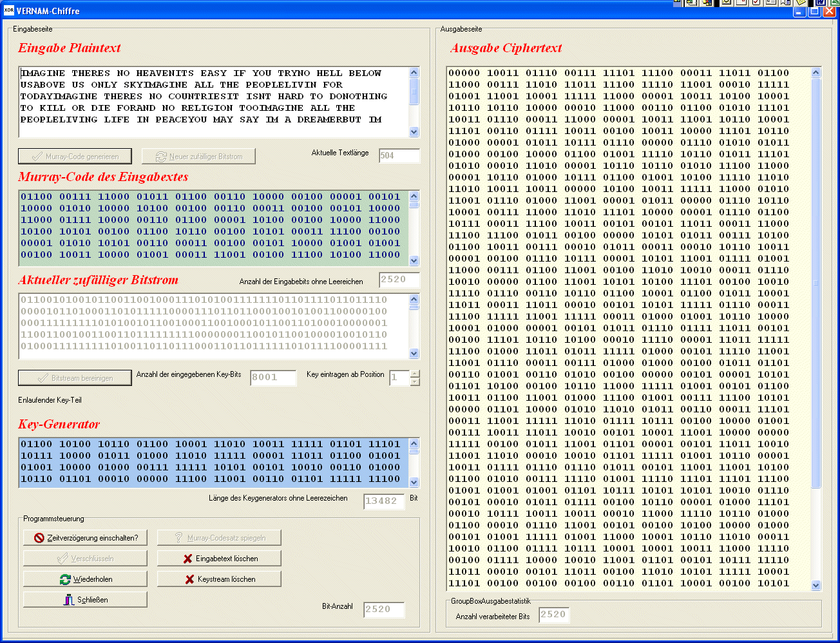The height and width of the screenshot is (643, 840).
Task: Click scroll-up arrow of Murray-Code box
Action: click(414, 196)
